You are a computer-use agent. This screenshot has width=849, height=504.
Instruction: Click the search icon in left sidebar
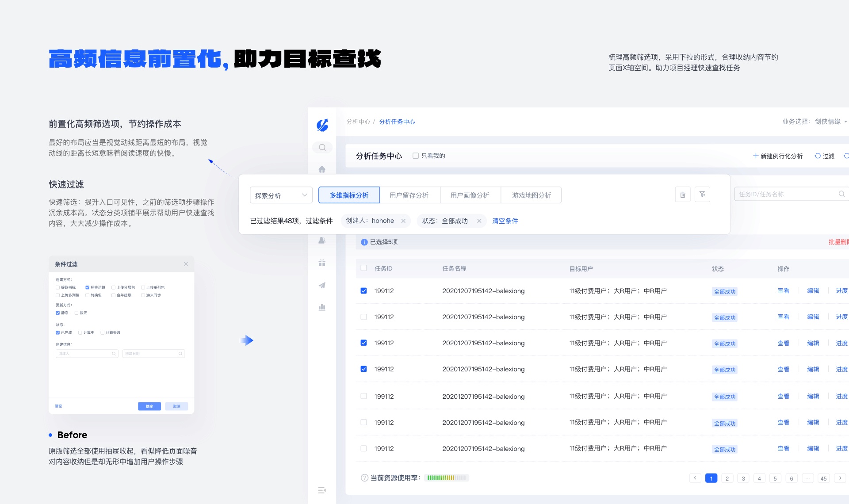(322, 147)
